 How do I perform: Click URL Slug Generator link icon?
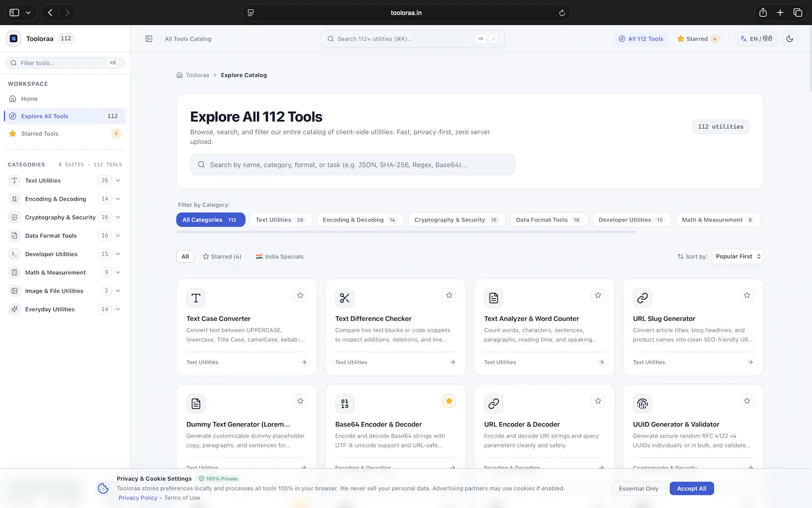coord(642,298)
